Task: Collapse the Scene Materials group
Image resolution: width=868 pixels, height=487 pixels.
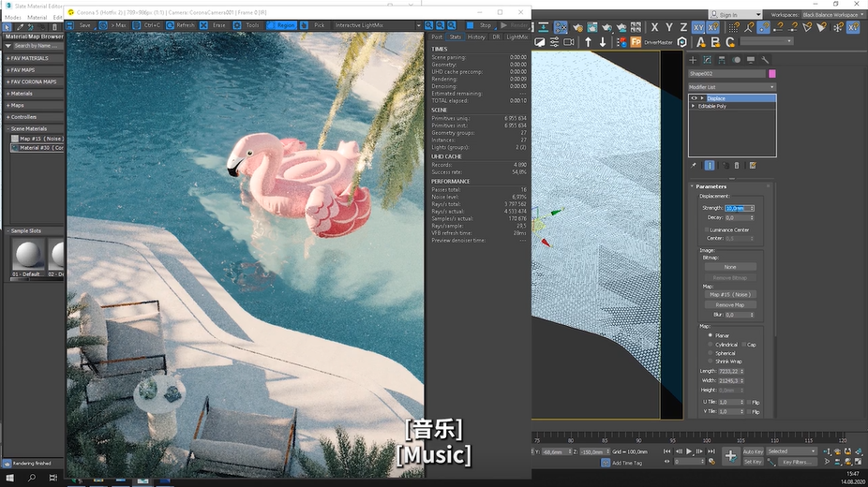Action: pos(35,129)
